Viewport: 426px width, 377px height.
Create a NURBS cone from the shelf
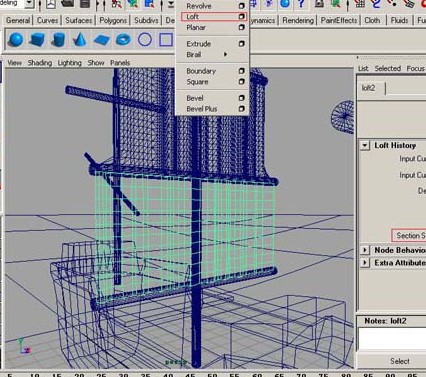tap(79, 40)
